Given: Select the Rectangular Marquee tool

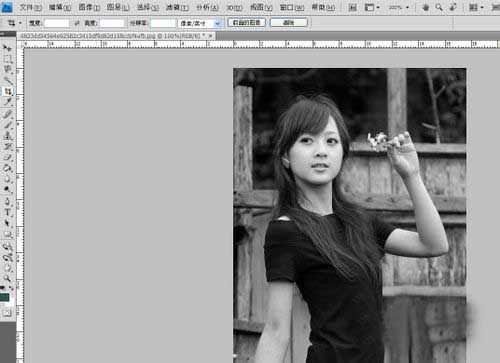Looking at the screenshot, I should point(7,59).
